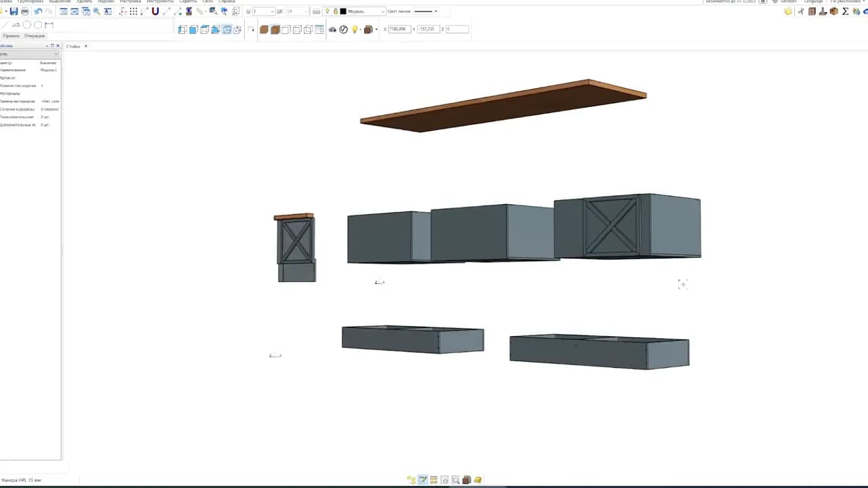Toggle the layer visibility bulb icon
Viewport: 868px width, 488px height.
328,12
